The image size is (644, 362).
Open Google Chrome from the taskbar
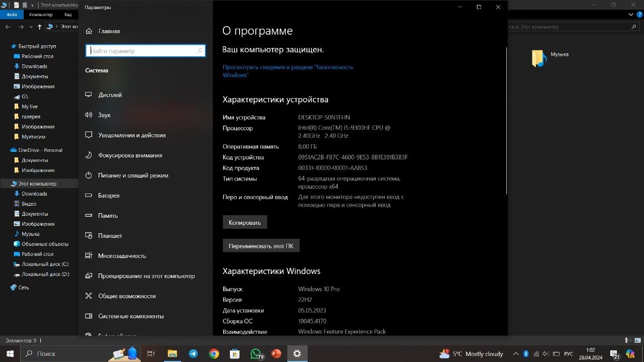click(x=214, y=353)
